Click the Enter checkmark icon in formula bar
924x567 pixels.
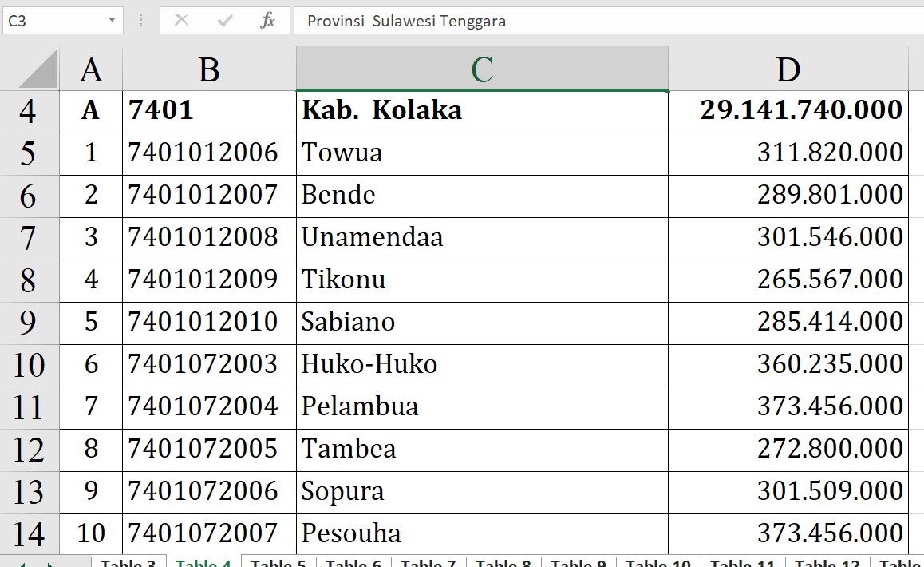click(225, 21)
